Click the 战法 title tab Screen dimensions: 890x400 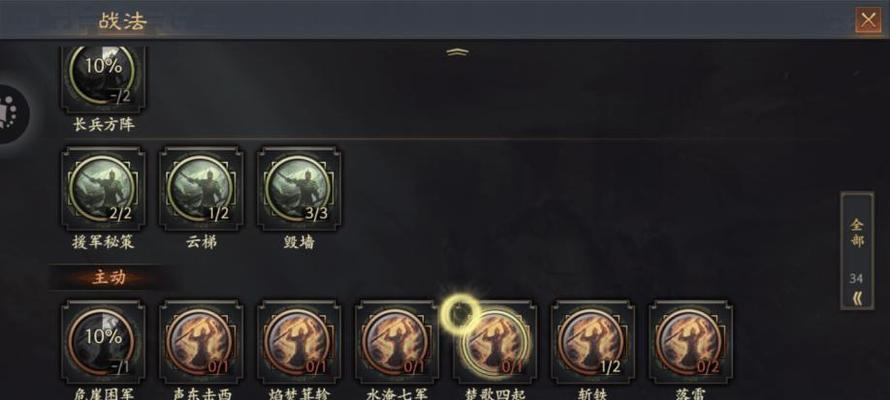click(x=123, y=21)
